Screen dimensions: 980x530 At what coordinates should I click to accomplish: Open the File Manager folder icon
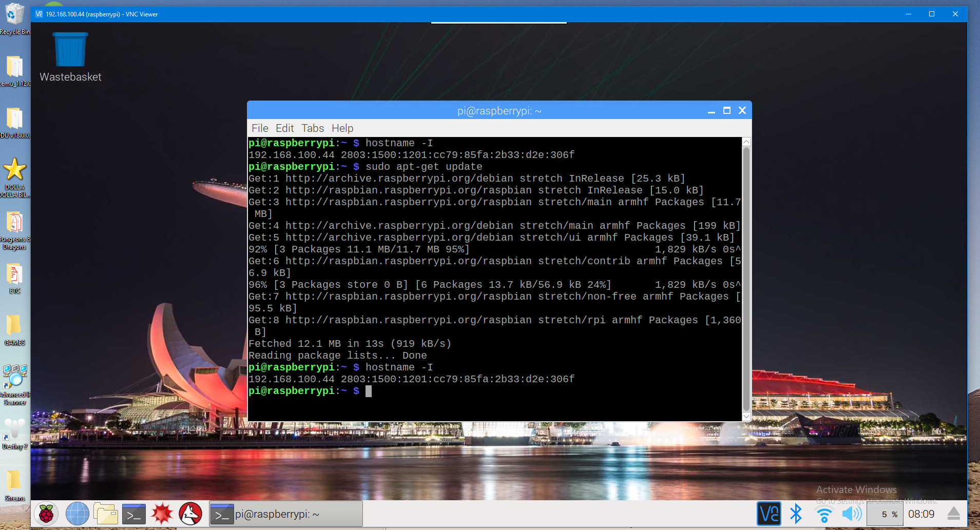point(106,514)
